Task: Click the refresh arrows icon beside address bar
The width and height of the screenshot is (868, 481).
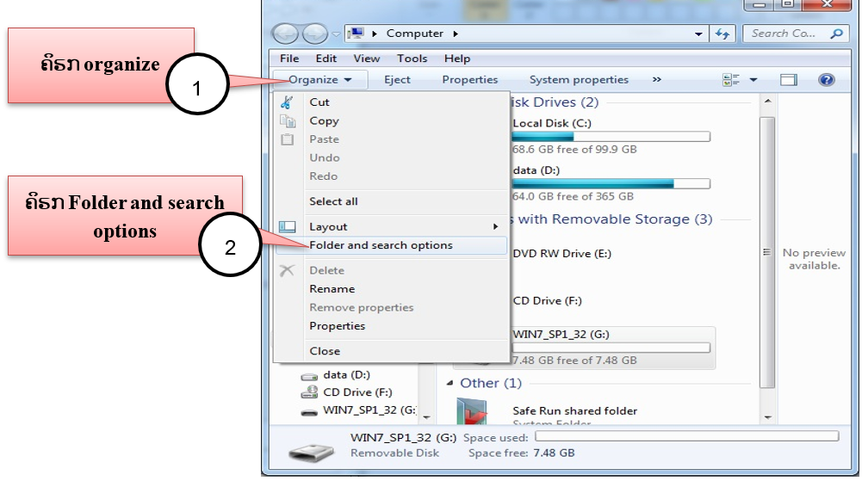Action: point(722,34)
